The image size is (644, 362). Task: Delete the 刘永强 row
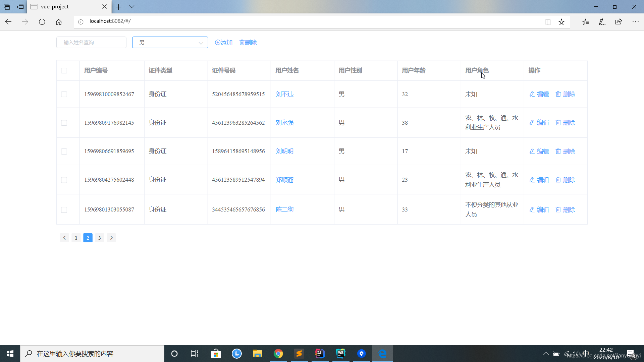pyautogui.click(x=565, y=123)
